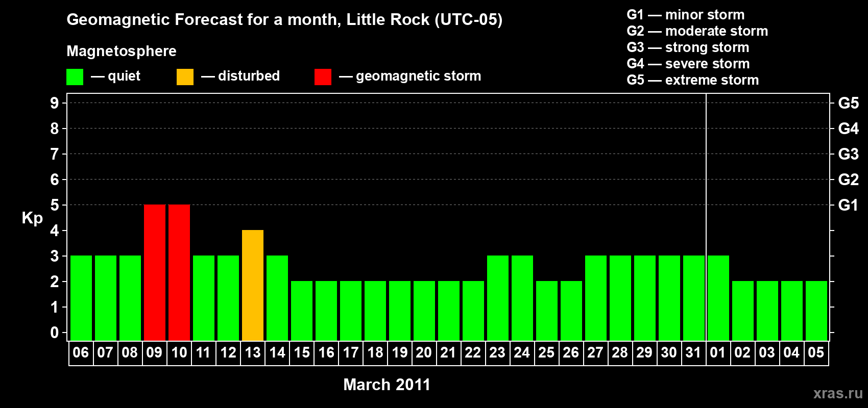Screen dimensions: 868x408
Task: Click the '— disturbed' legend label
Action: click(x=240, y=76)
